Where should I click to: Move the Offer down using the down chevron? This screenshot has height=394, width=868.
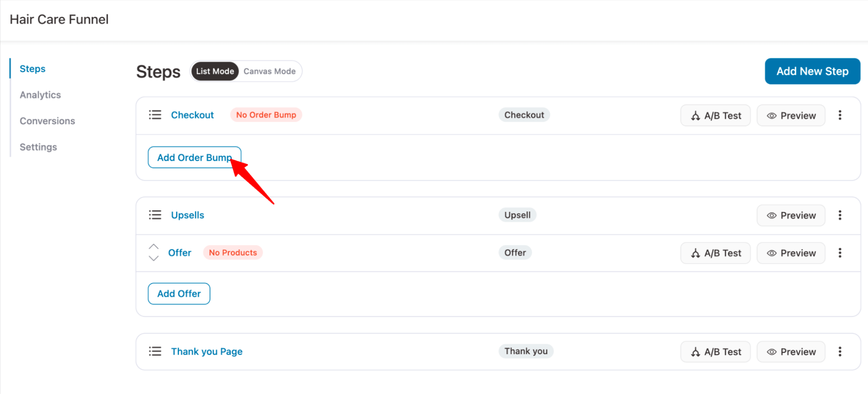click(154, 259)
